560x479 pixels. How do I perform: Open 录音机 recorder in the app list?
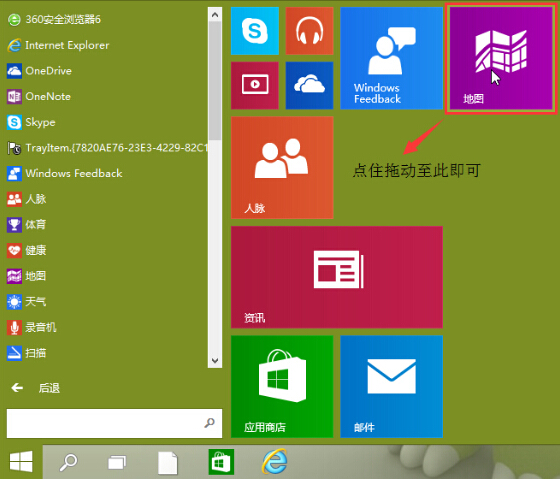pyautogui.click(x=32, y=328)
